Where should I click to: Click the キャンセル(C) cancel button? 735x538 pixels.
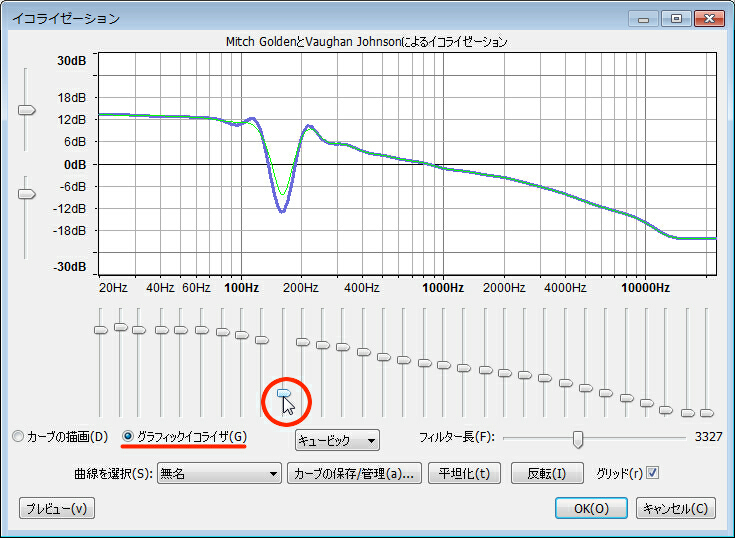tap(675, 508)
